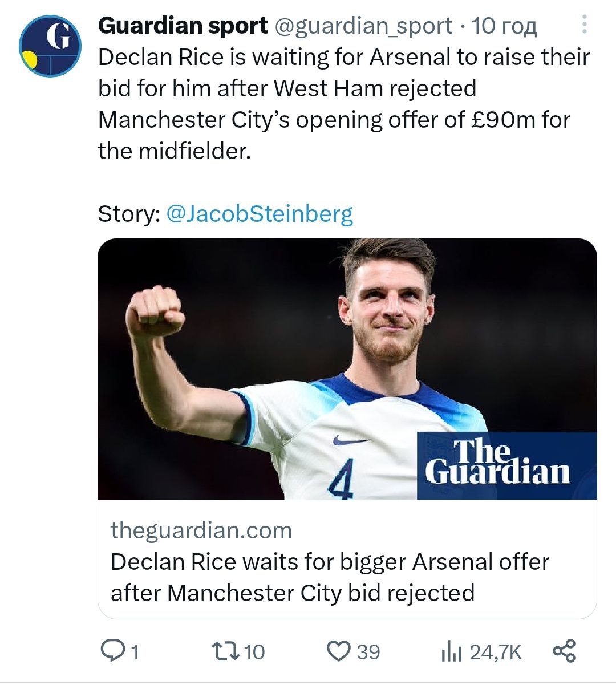Click the Guardian sport display name
The image size is (616, 693).
pos(183,26)
